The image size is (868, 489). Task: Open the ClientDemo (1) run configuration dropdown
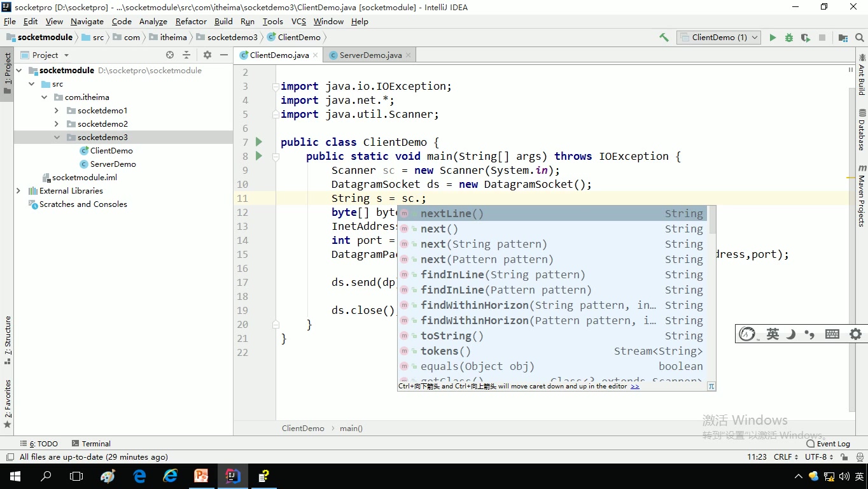coord(718,38)
